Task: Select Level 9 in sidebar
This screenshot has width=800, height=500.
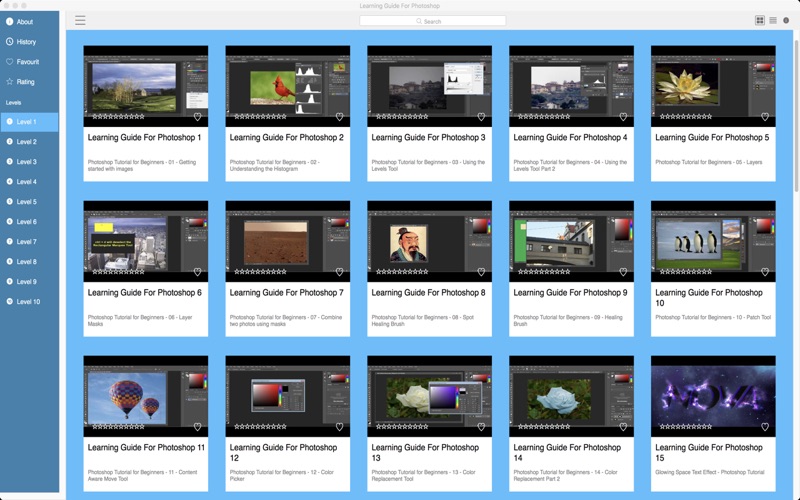Action: click(29, 282)
